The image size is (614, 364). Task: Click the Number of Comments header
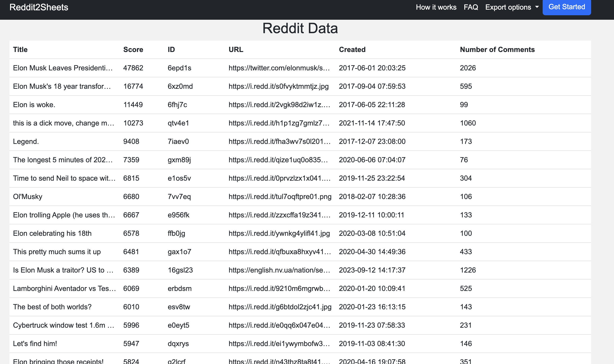coord(497,50)
